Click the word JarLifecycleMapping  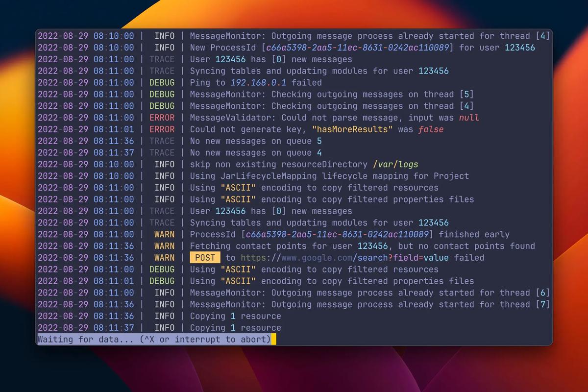click(x=268, y=176)
